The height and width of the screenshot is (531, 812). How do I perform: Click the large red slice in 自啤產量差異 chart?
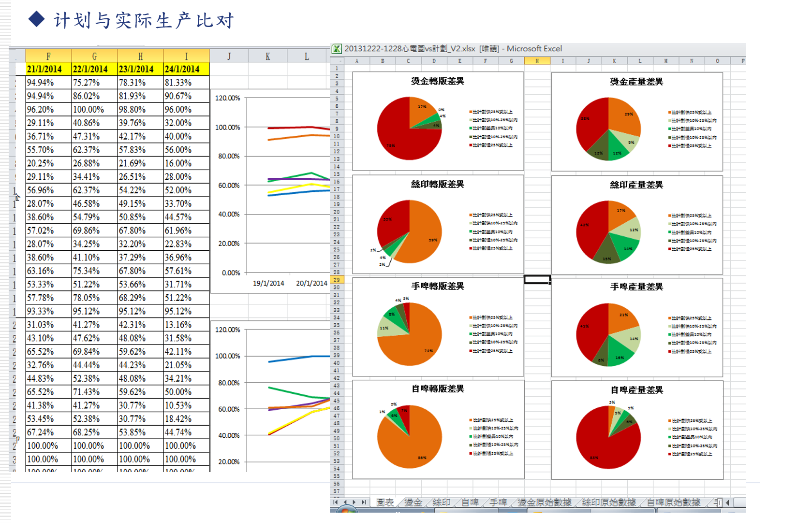click(605, 445)
